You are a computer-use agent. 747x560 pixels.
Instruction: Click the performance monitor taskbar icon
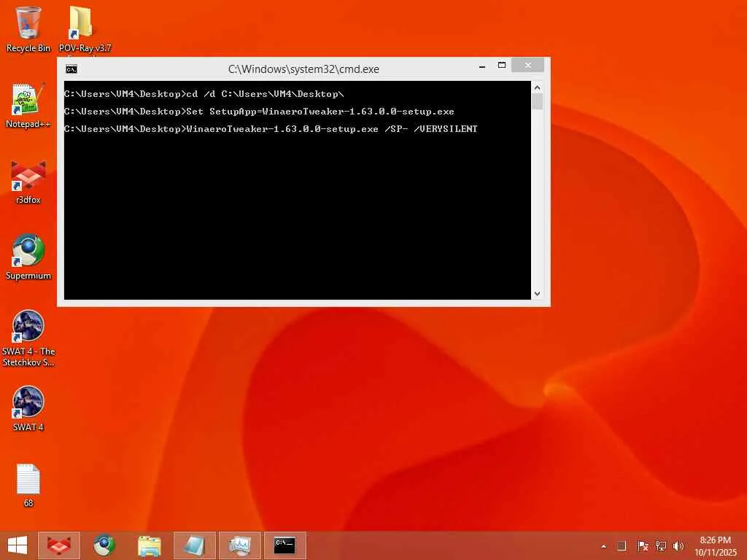click(239, 545)
